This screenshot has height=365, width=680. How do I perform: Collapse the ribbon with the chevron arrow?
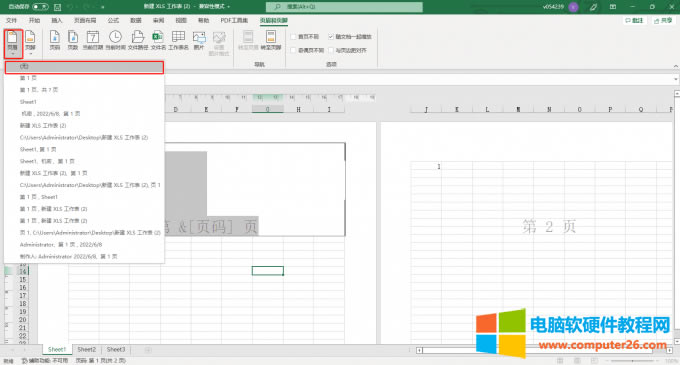click(675, 66)
